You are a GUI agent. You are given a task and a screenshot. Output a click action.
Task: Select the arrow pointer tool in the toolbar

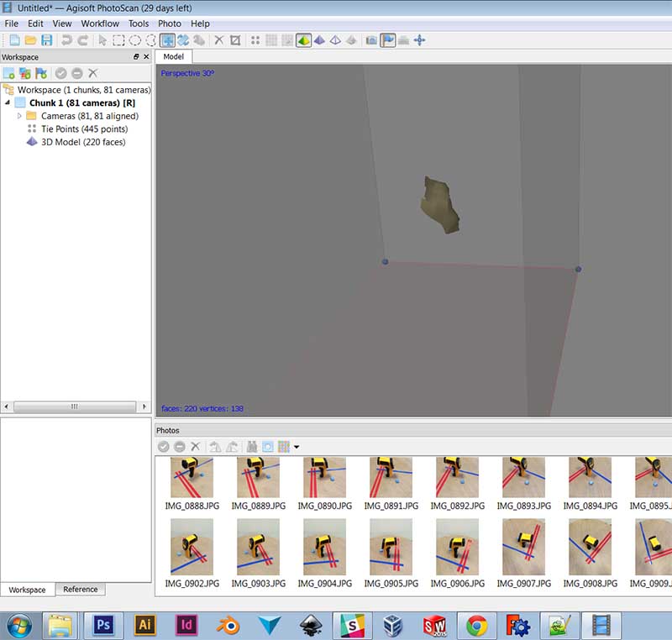102,40
